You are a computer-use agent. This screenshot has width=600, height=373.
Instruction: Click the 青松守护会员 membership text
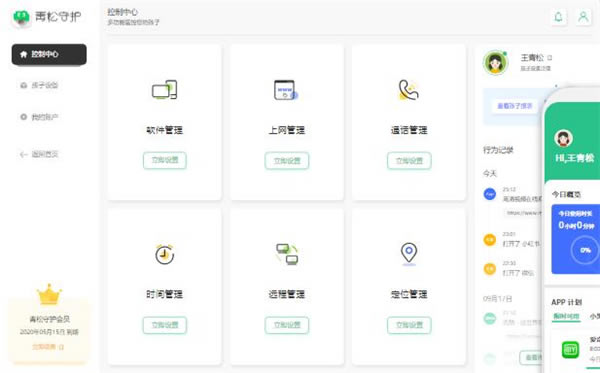click(x=49, y=319)
